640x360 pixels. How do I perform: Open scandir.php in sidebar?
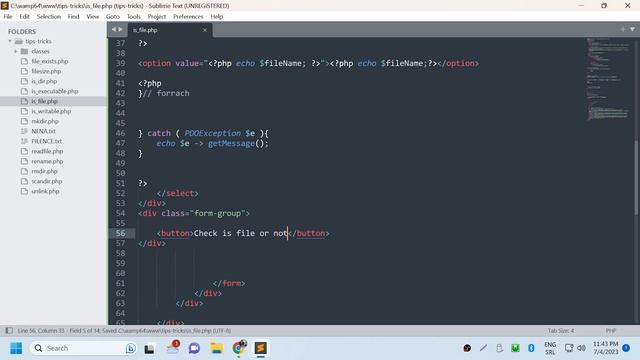point(47,181)
